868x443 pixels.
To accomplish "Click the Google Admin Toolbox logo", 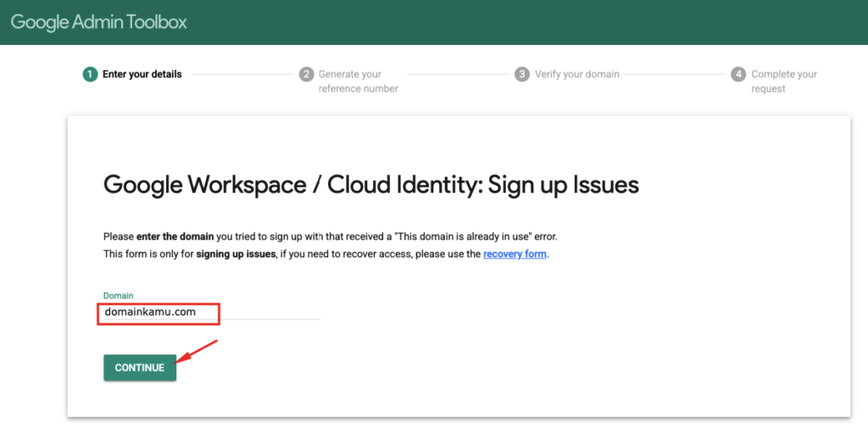I will coord(98,22).
